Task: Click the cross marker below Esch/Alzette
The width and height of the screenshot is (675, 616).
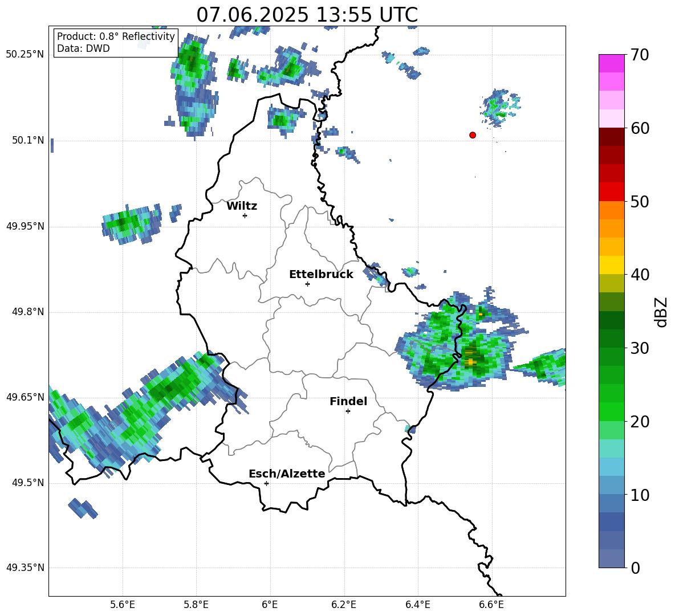Action: [x=266, y=483]
